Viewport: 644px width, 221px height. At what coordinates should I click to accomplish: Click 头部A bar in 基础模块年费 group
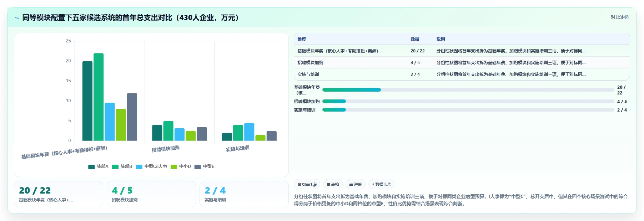click(87, 101)
